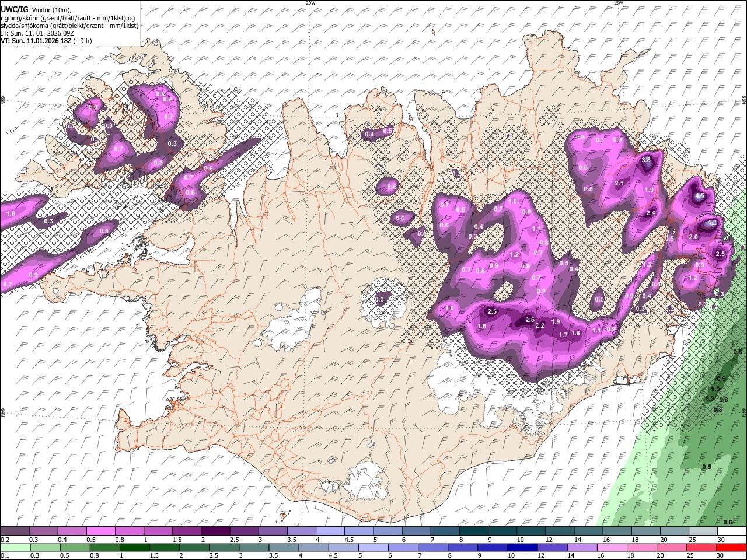Click the dark navy blue legend swatch
This screenshot has height=560, width=747.
coord(522,547)
